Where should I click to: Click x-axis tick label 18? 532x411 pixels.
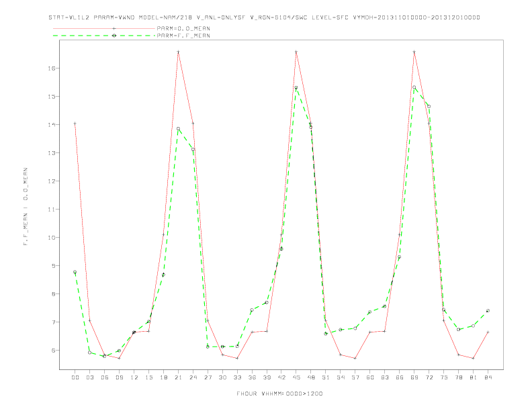tap(163, 377)
